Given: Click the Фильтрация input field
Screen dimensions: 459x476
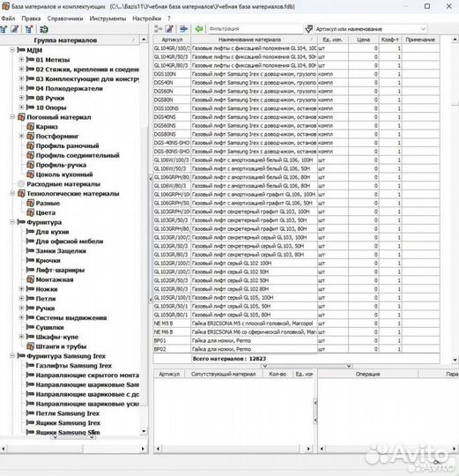Looking at the screenshot, I should click(x=255, y=29).
